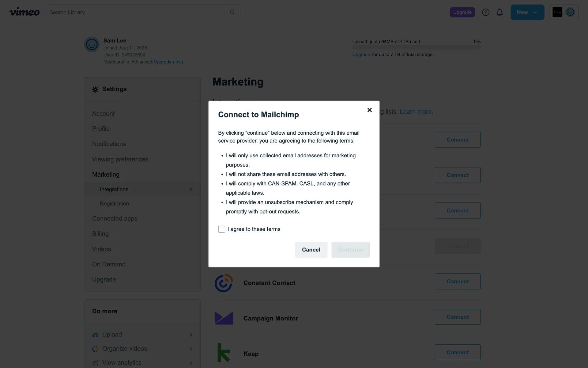This screenshot has width=588, height=368.
Task: Open the notifications bell
Action: point(499,12)
